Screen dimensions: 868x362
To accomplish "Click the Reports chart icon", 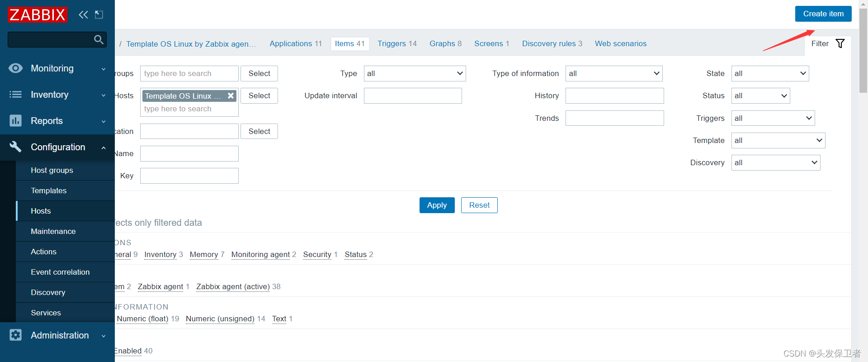I will coord(15,121).
